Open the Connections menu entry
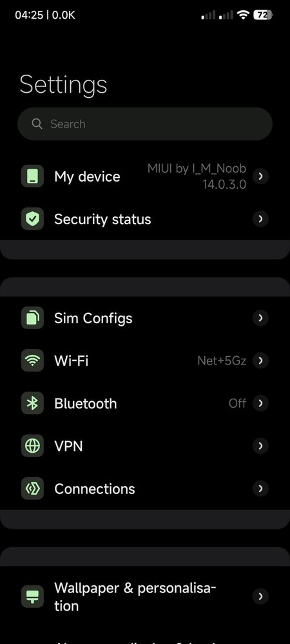Screen dimensions: 290x644 click(145, 489)
